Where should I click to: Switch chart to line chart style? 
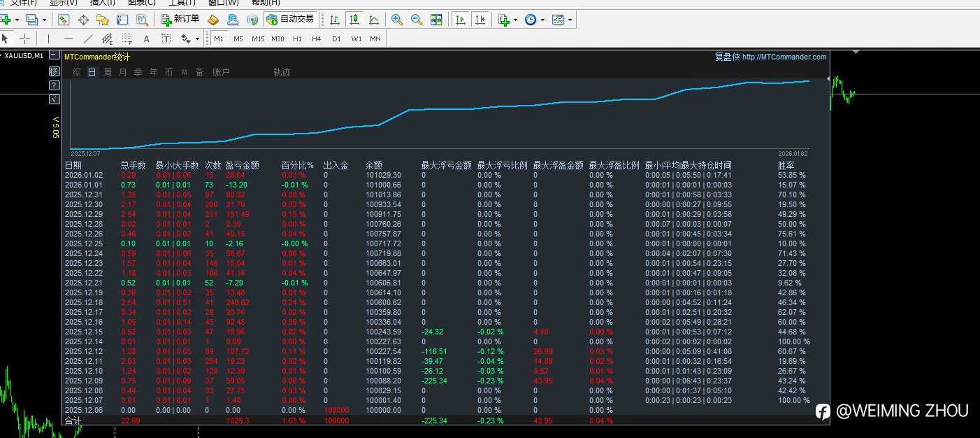click(374, 20)
